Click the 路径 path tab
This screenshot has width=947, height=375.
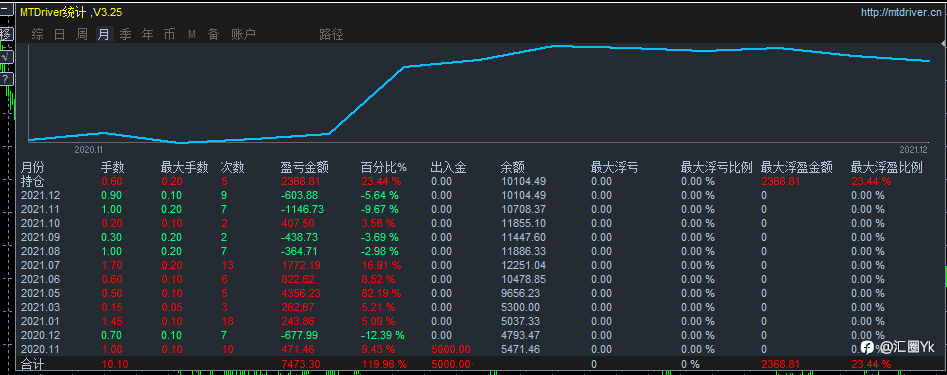click(x=331, y=34)
